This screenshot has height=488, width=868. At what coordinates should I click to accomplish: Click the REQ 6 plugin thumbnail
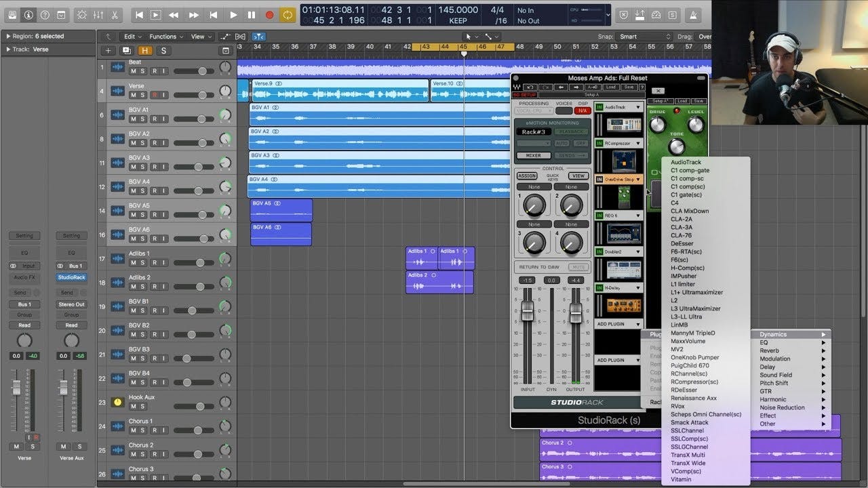623,232
